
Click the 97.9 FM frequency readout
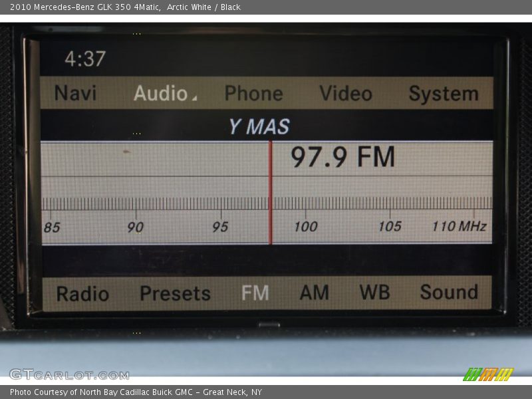(342, 158)
